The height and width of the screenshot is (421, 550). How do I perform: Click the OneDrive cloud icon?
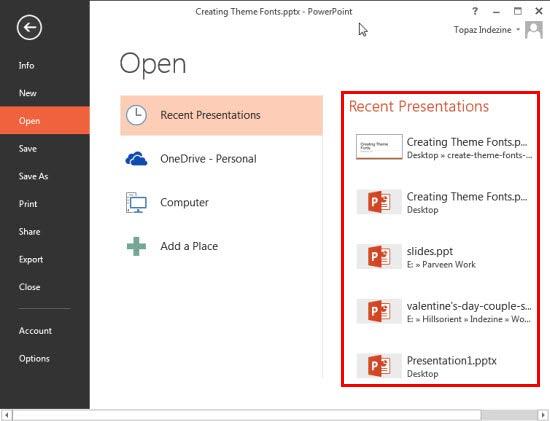point(136,159)
